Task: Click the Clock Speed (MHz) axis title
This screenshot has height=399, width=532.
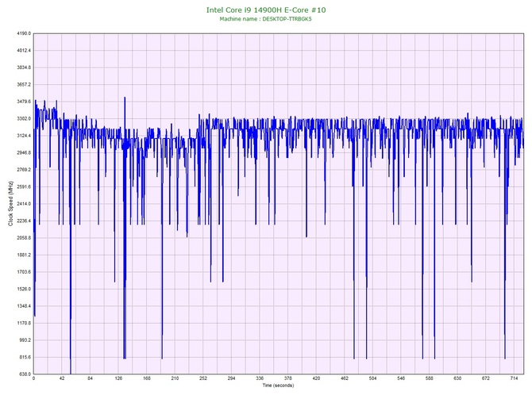Action: pyautogui.click(x=10, y=203)
